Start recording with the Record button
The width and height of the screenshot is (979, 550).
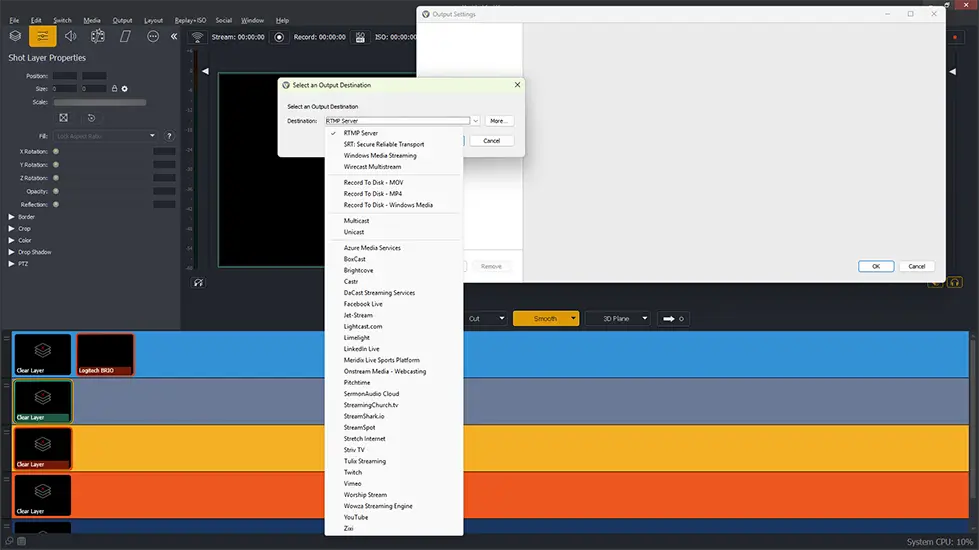[279, 37]
